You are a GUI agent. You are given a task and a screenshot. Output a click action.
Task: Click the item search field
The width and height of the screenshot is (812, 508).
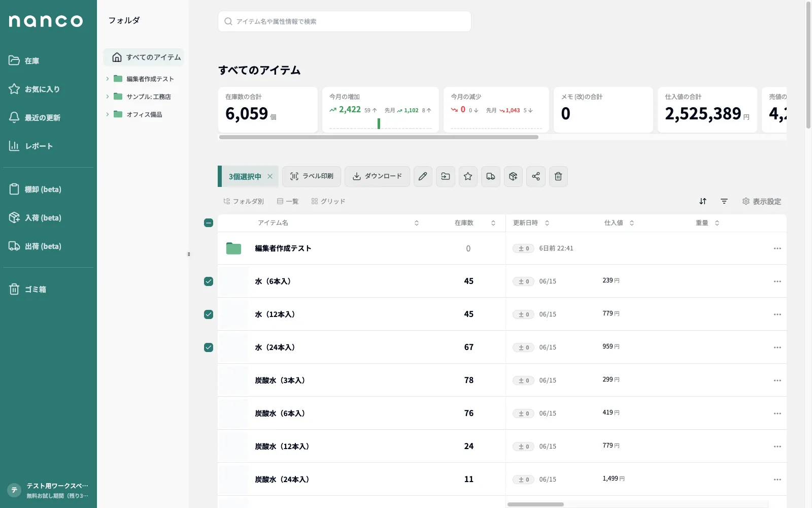pos(345,21)
